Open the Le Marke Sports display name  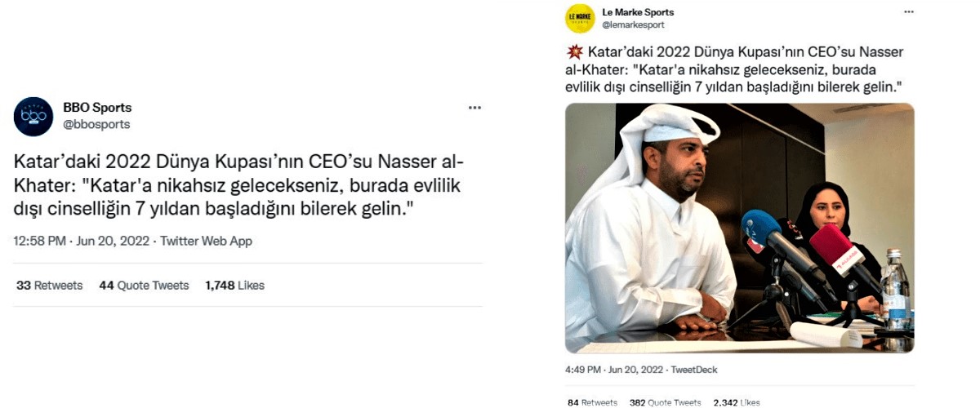637,12
